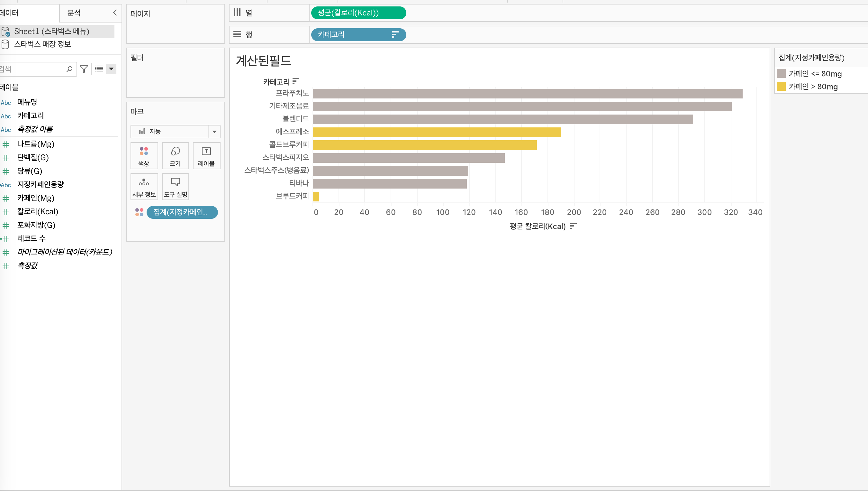Open the 색상 (Color) marks card
Viewport: 868px width, 491px height.
point(144,155)
